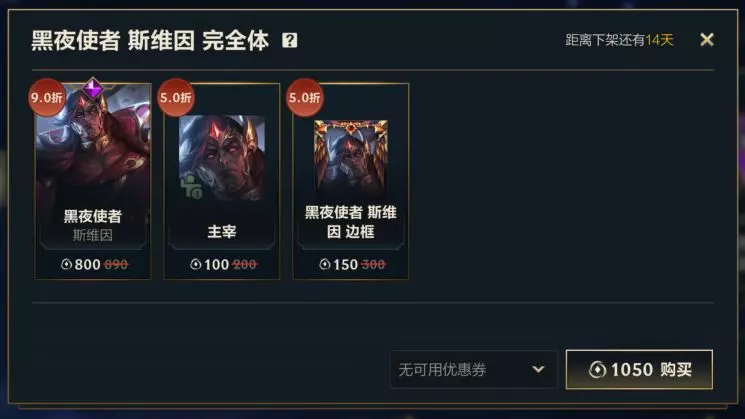Click the 主宰 label text
The height and width of the screenshot is (419, 745).
[222, 231]
